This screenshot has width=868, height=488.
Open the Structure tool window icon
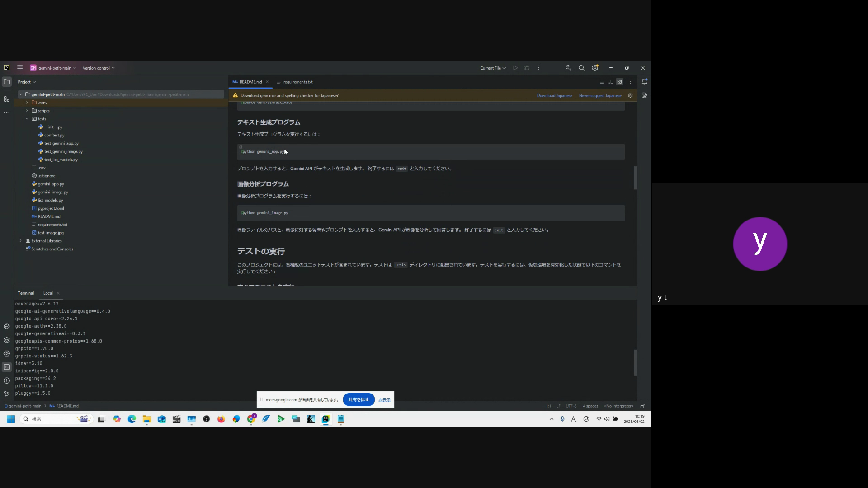click(6, 99)
